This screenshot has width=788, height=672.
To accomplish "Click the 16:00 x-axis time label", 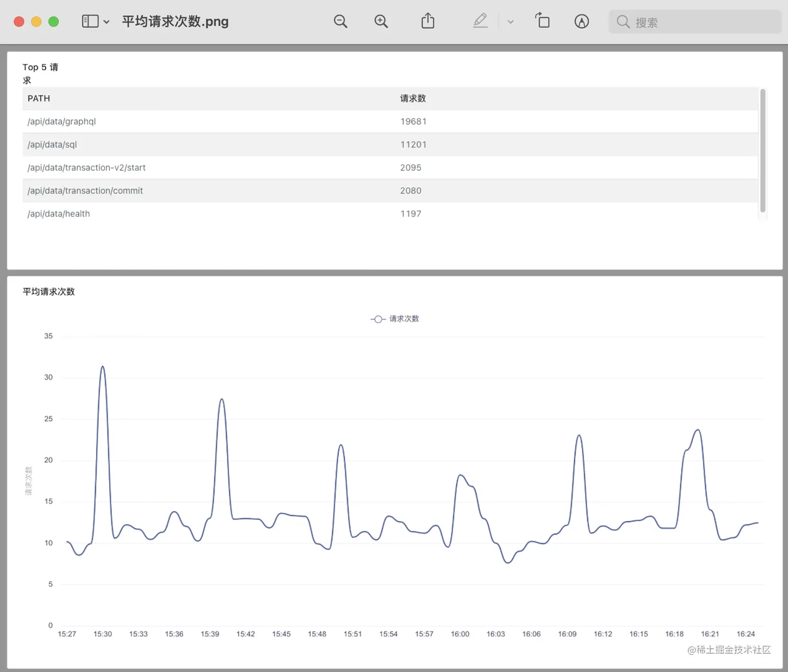I will 460,634.
